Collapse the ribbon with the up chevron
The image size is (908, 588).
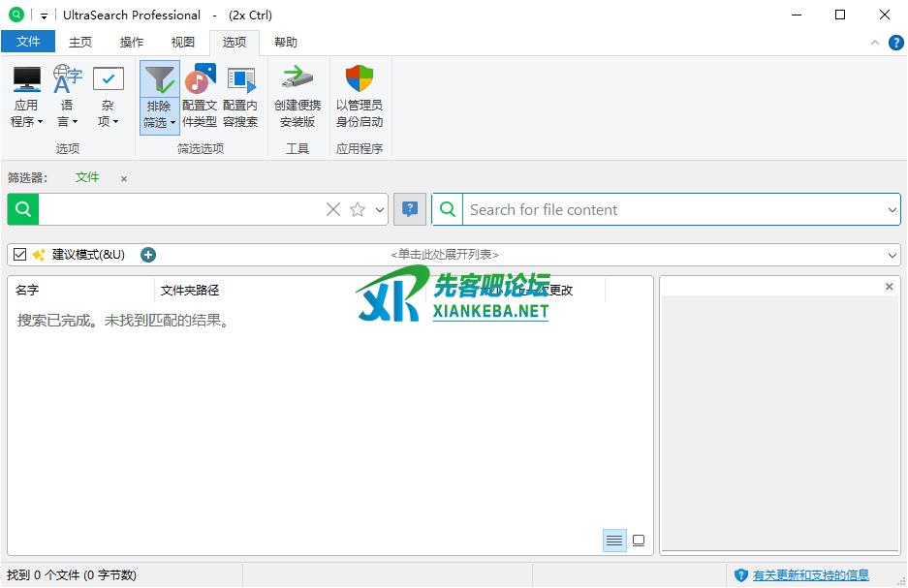[x=874, y=43]
